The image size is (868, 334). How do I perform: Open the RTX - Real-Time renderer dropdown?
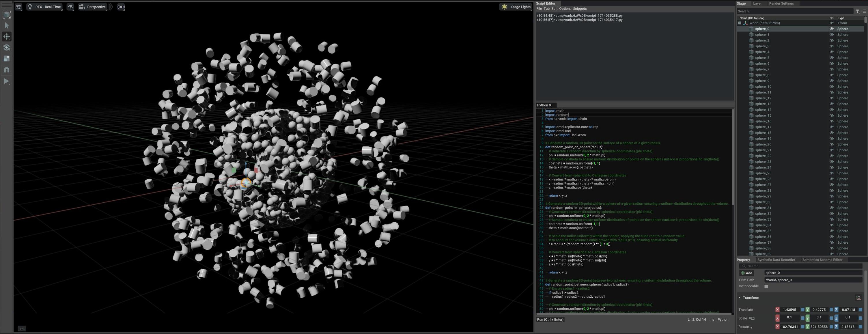pos(44,7)
